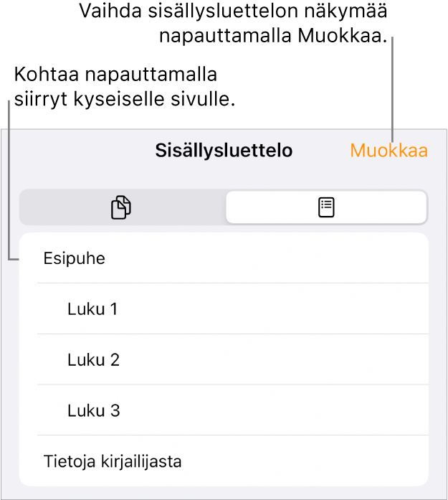This screenshot has width=448, height=500.
Task: Click the 'napauttamalla Muokkaa.' caption line
Action: point(275,37)
